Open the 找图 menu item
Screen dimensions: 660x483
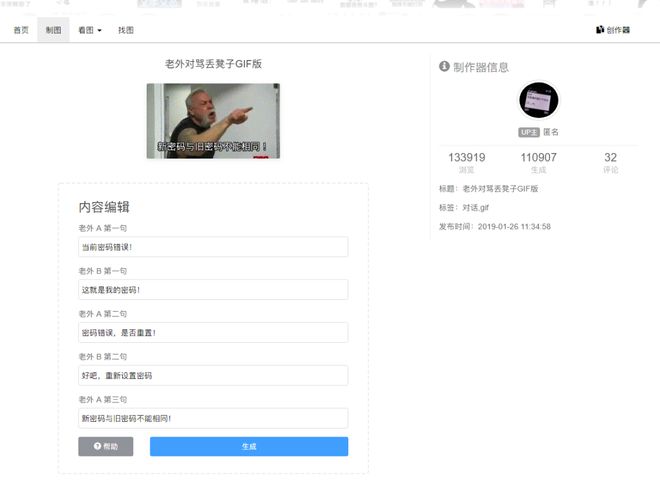point(126,30)
